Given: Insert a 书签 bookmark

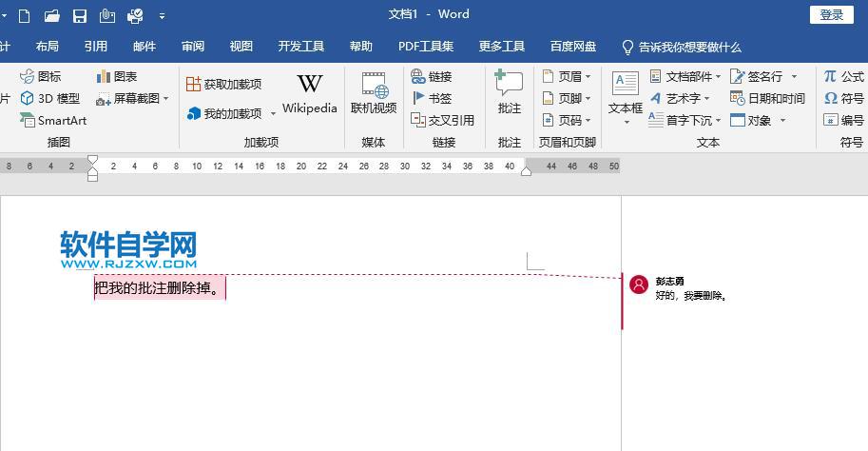Looking at the screenshot, I should click(x=432, y=99).
